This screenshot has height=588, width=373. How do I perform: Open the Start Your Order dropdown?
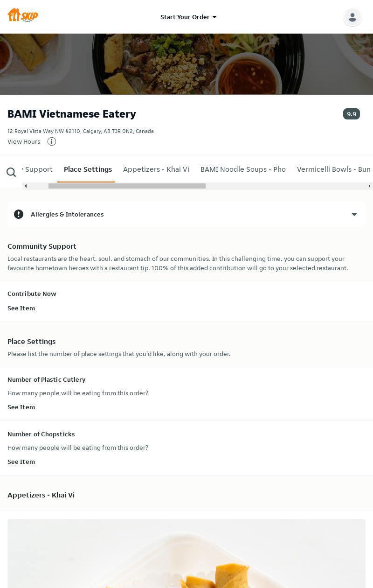pos(188,17)
